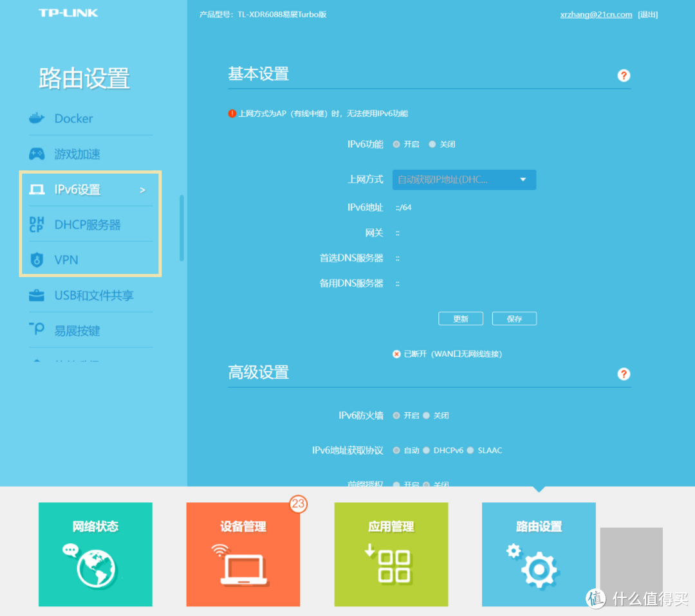Click the 易展按键 sidebar icon
The height and width of the screenshot is (616, 695).
click(37, 330)
